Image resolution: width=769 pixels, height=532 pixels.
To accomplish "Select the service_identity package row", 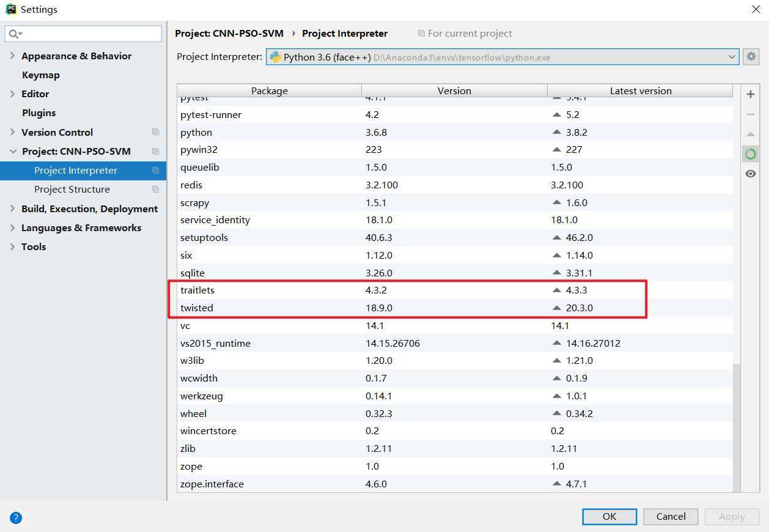I will click(x=455, y=220).
